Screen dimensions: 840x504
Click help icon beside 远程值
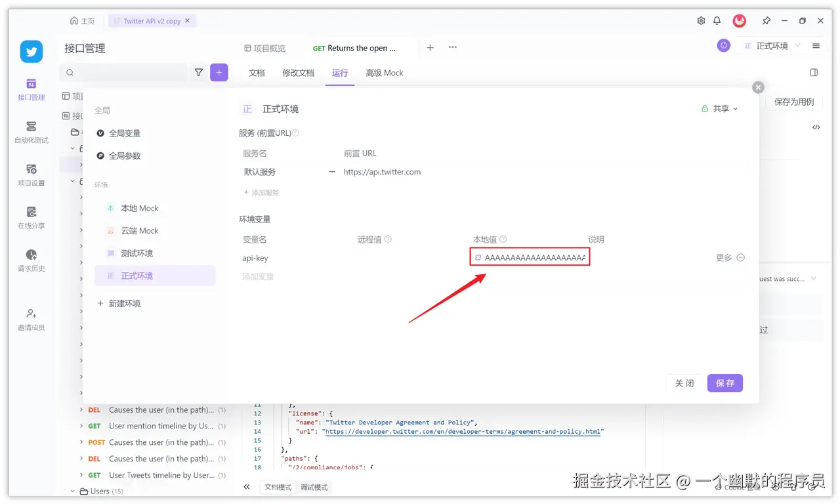[388, 240]
